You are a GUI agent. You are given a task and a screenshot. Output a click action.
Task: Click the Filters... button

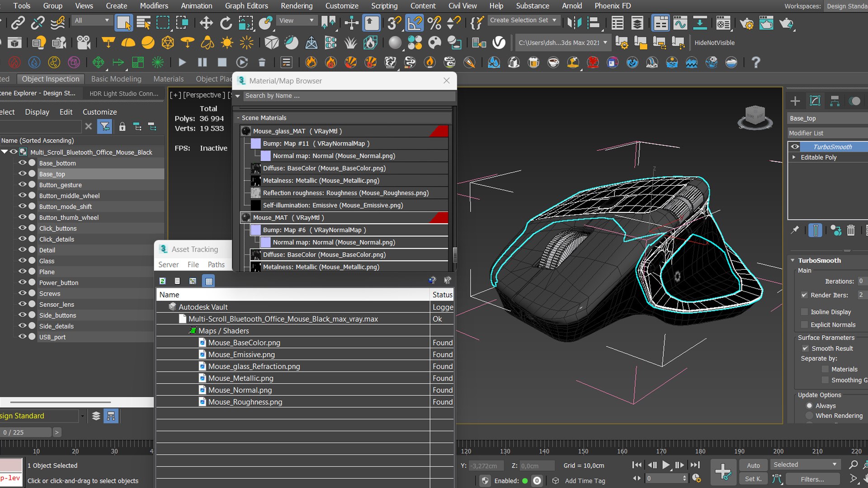click(x=812, y=479)
